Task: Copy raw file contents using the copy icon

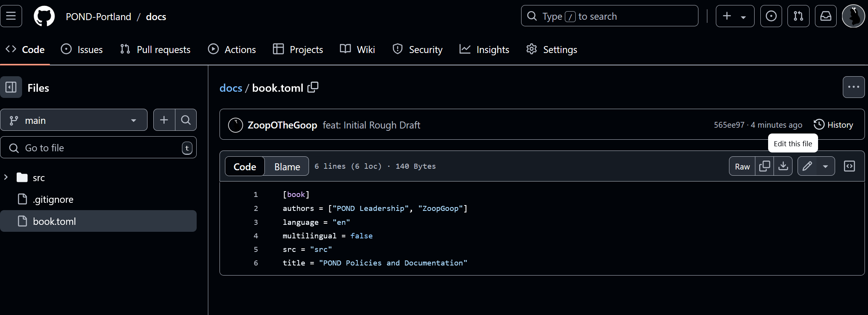Action: pyautogui.click(x=764, y=166)
